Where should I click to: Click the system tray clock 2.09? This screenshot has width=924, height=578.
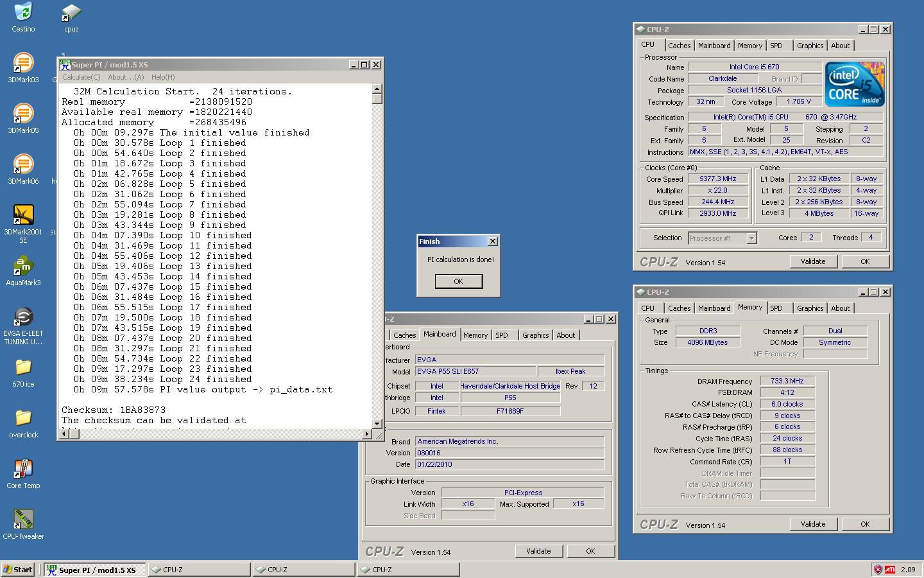[908, 570]
